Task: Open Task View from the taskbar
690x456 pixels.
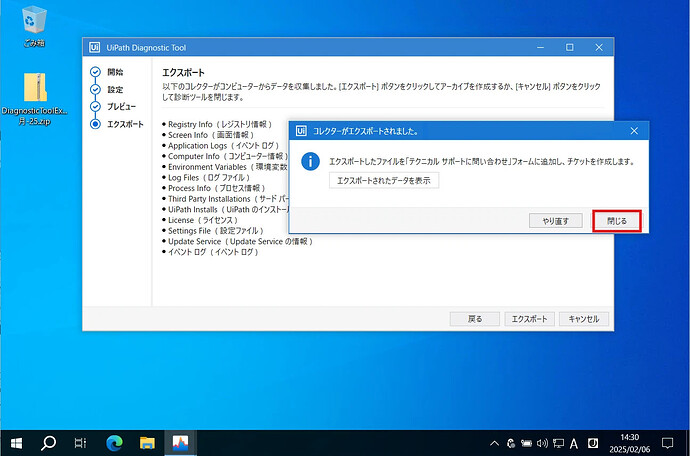Action: [81, 443]
